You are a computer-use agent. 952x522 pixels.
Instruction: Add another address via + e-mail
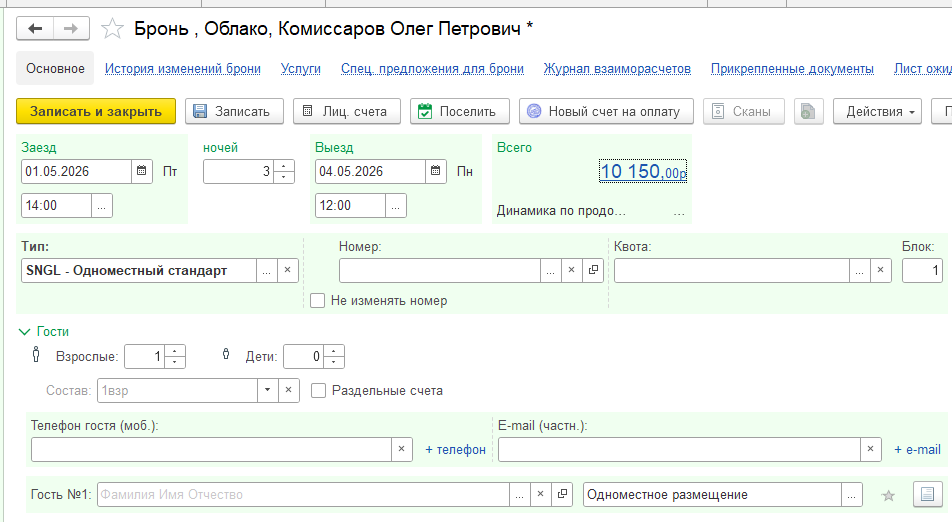917,450
